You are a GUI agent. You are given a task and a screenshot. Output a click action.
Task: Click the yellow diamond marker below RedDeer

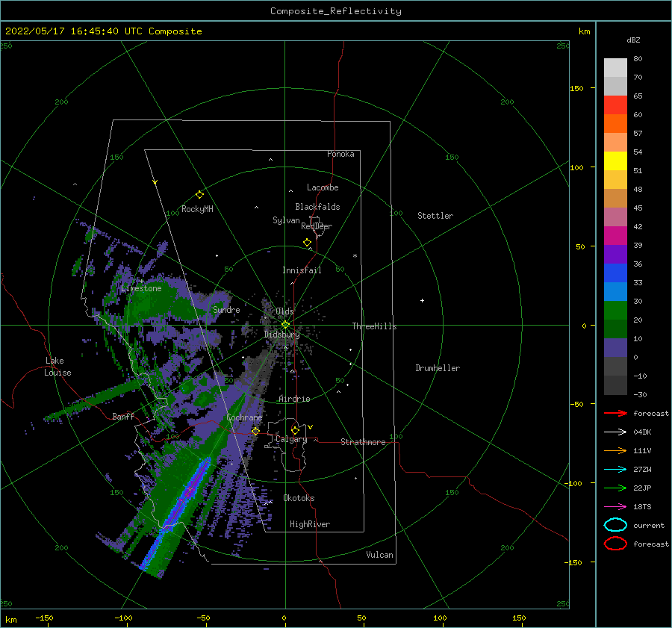307,243
